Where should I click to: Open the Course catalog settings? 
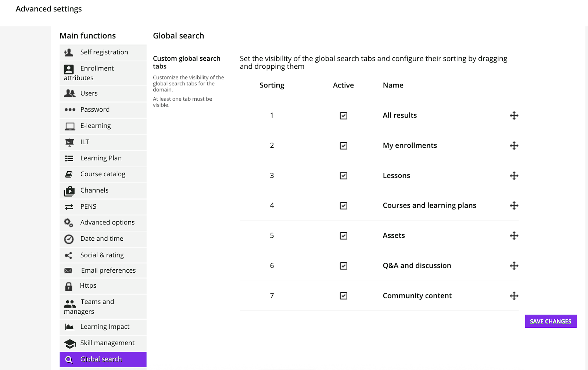click(103, 174)
